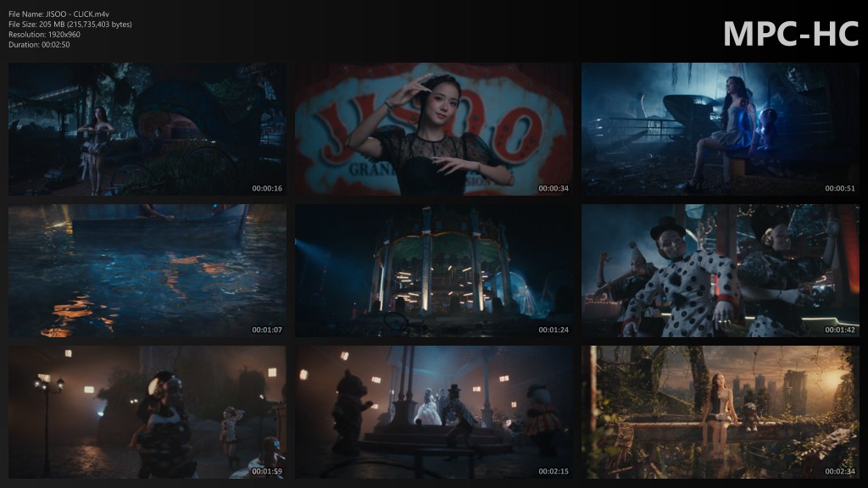Select the JISOO sign thumbnail at 00:00:34

click(x=434, y=129)
